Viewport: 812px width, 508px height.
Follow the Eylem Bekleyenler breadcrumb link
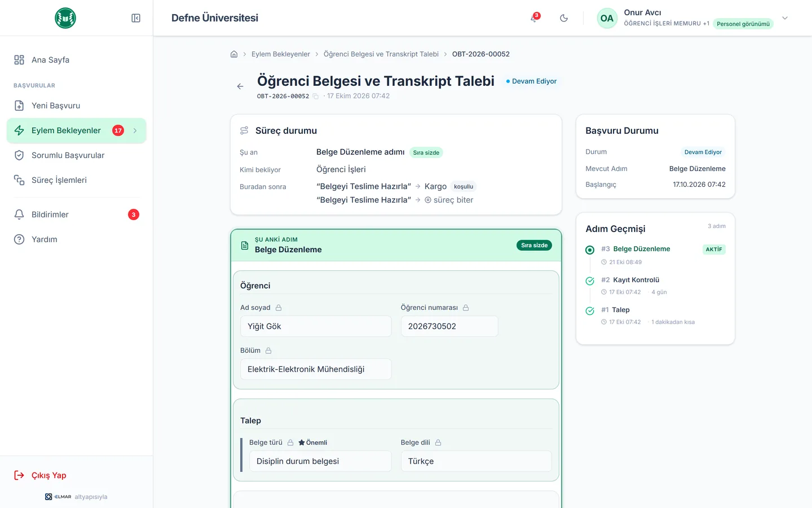coord(281,54)
